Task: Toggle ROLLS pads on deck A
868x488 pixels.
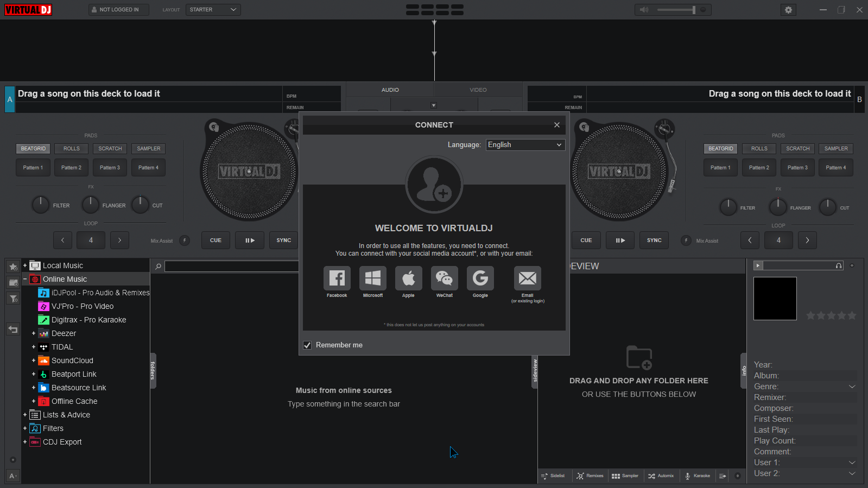Action: pos(72,149)
